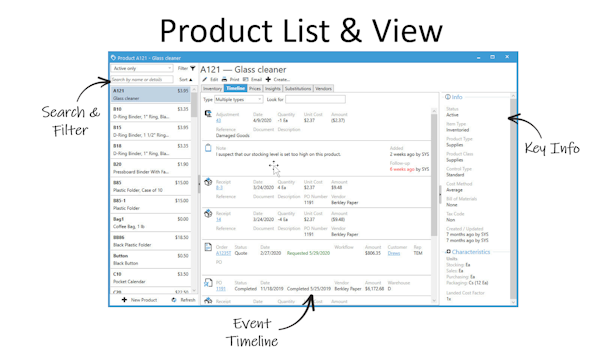Click the Create plus icon
Viewport: 600px width, 360px height.
pyautogui.click(x=268, y=80)
